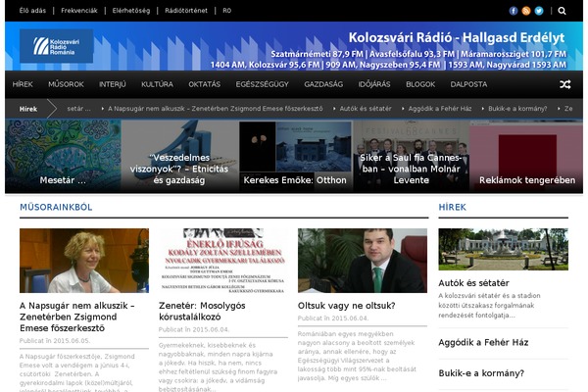This screenshot has width=588, height=392.
Task: Click the Hírek ticker label
Action: (28, 109)
